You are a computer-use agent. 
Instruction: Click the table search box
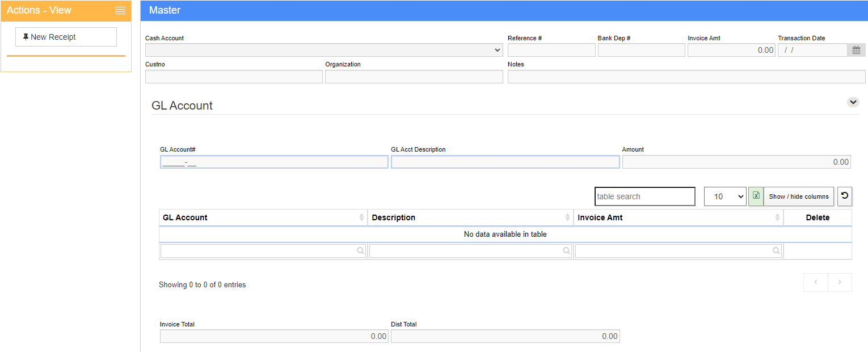coord(645,196)
